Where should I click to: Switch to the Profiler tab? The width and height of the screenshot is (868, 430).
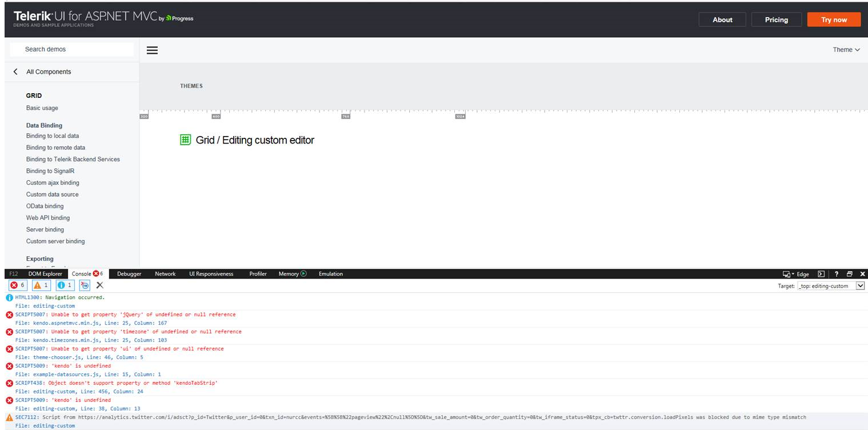pyautogui.click(x=258, y=274)
